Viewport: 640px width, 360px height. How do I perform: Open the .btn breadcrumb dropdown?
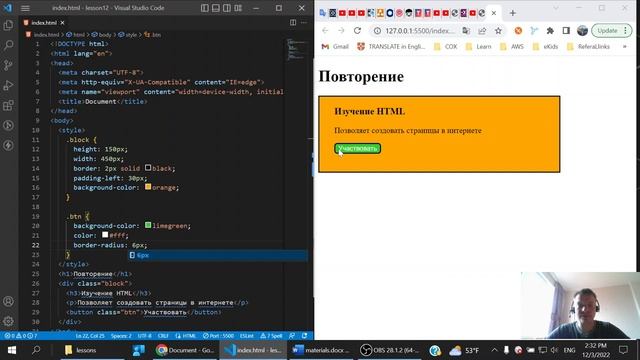[153, 35]
